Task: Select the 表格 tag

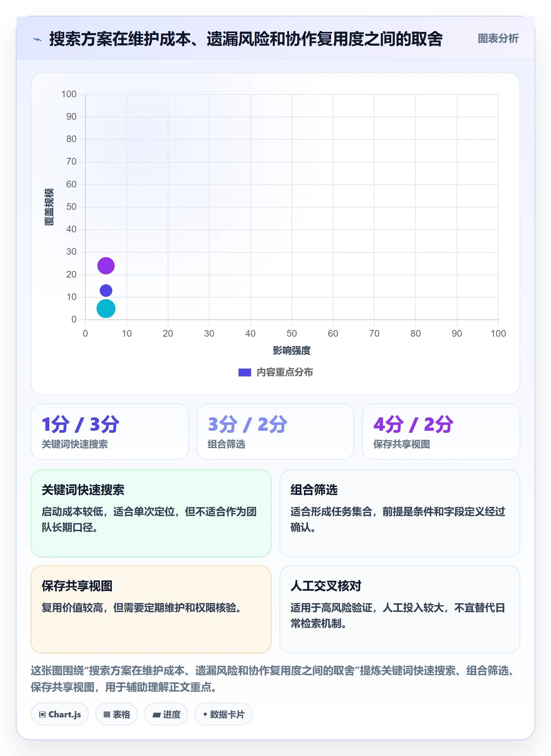Action: click(x=116, y=714)
